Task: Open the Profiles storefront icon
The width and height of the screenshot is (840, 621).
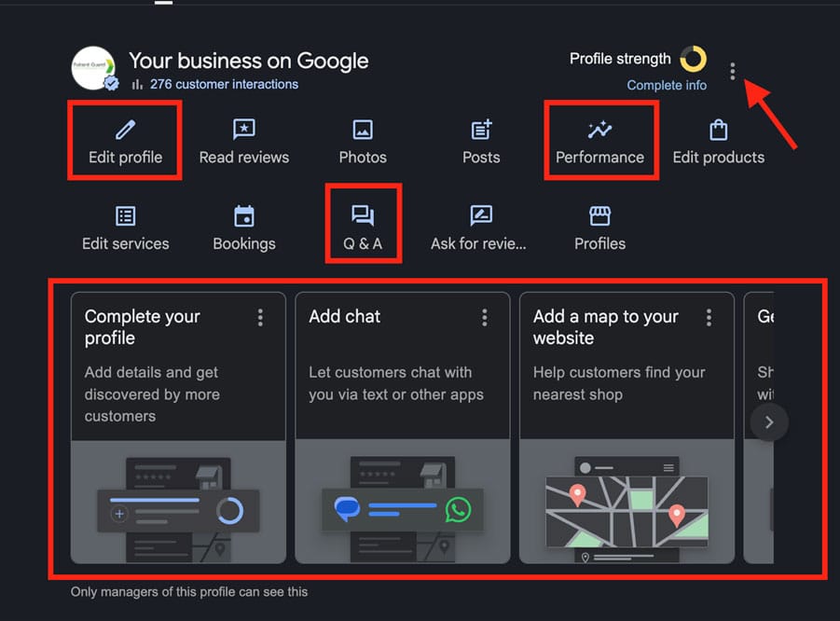Action: (x=599, y=216)
